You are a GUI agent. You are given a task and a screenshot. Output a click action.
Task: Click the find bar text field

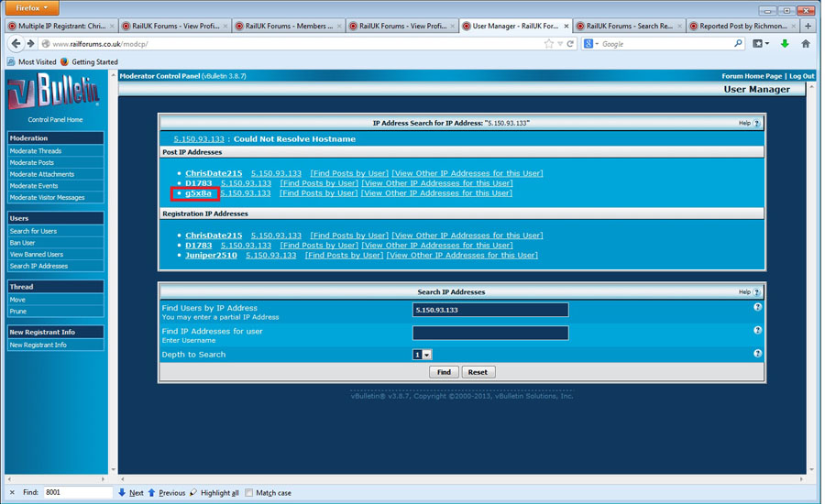pyautogui.click(x=78, y=492)
